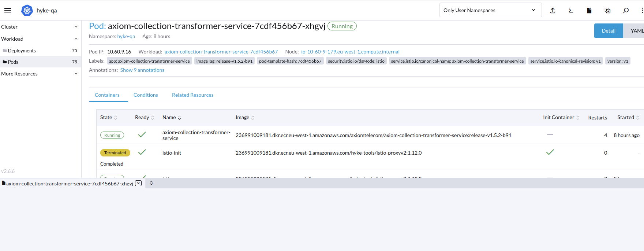Click the Import YAML upload icon

click(x=553, y=10)
